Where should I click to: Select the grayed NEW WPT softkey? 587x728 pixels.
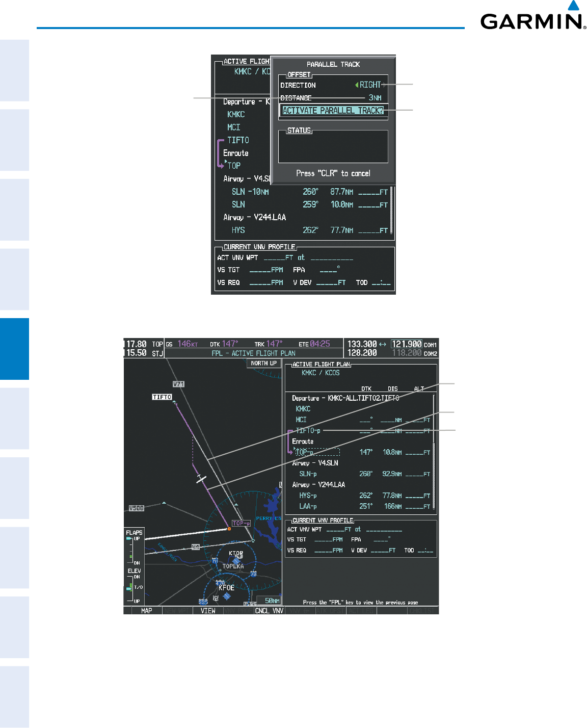[177, 610]
